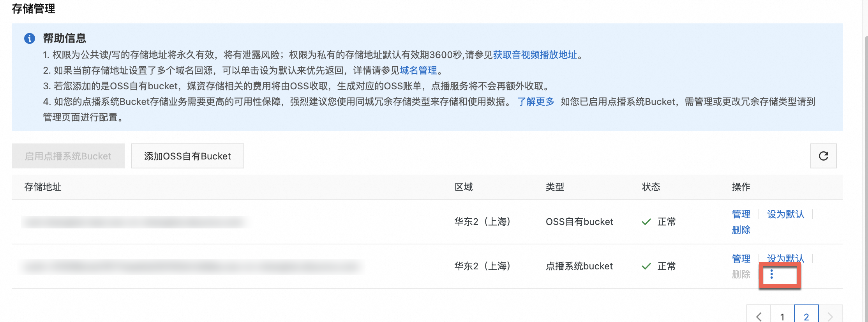The width and height of the screenshot is (868, 322).
Task: Click the 存储地址 column header
Action: (x=43, y=187)
